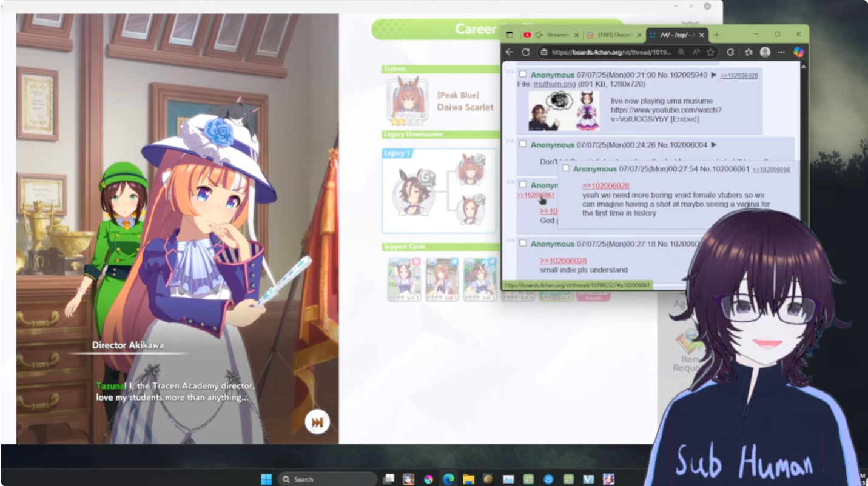Image resolution: width=868 pixels, height=486 pixels.
Task: Open the taskbar icon with a blue line graph
Action: (508, 479)
